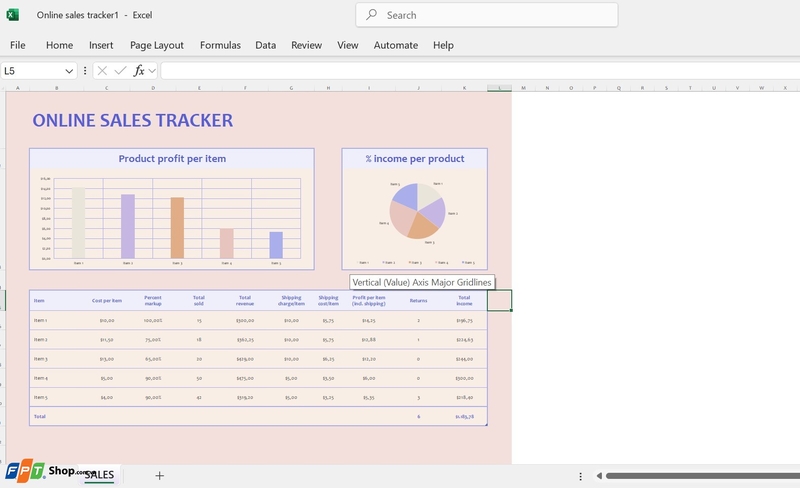This screenshot has width=800, height=488.
Task: Click the horizontal scrollbar thumb
Action: [x=703, y=476]
